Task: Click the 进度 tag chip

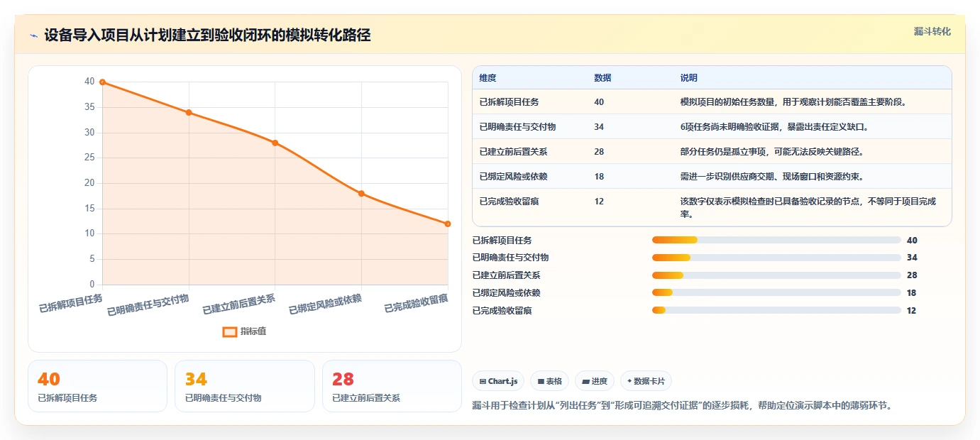Action: click(595, 381)
